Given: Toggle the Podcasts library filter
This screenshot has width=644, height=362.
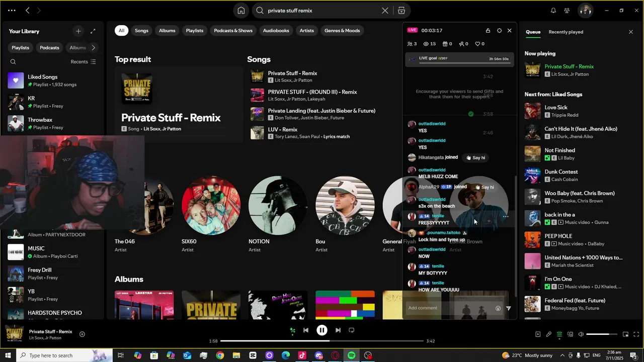Looking at the screenshot, I should [49, 48].
